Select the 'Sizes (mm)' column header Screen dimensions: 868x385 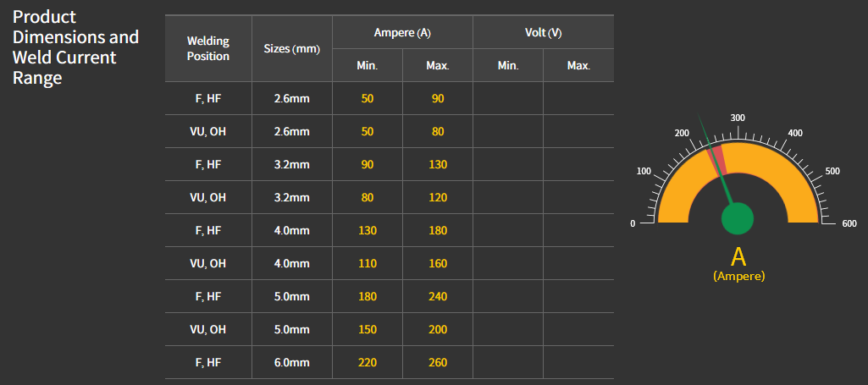point(292,48)
